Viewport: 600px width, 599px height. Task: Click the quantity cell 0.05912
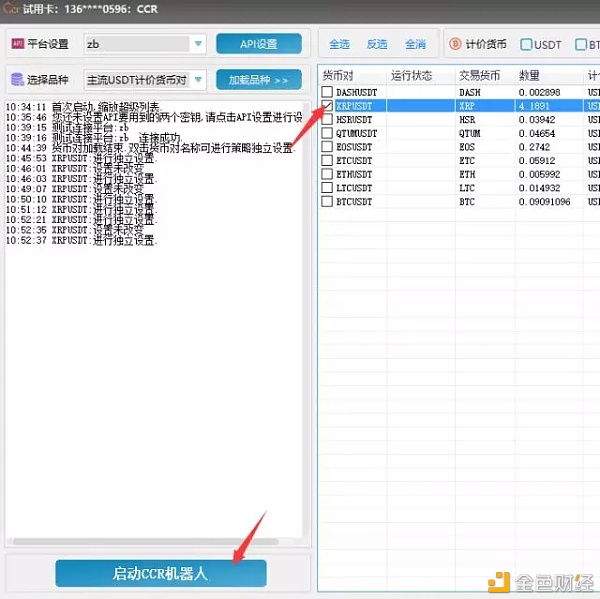[x=536, y=160]
